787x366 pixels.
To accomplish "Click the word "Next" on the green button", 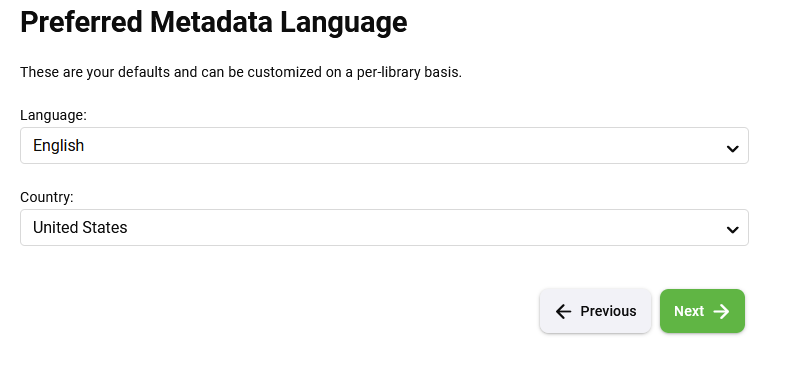I will pyautogui.click(x=689, y=311).
